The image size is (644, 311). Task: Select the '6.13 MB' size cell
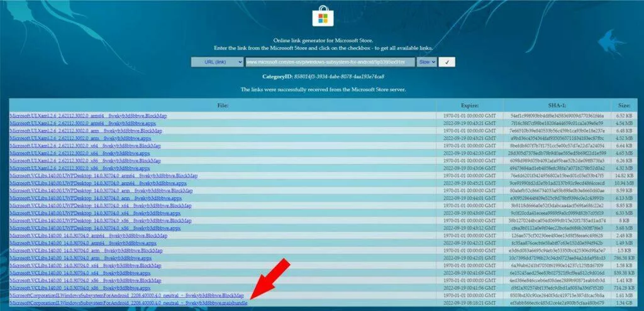pyautogui.click(x=625, y=198)
